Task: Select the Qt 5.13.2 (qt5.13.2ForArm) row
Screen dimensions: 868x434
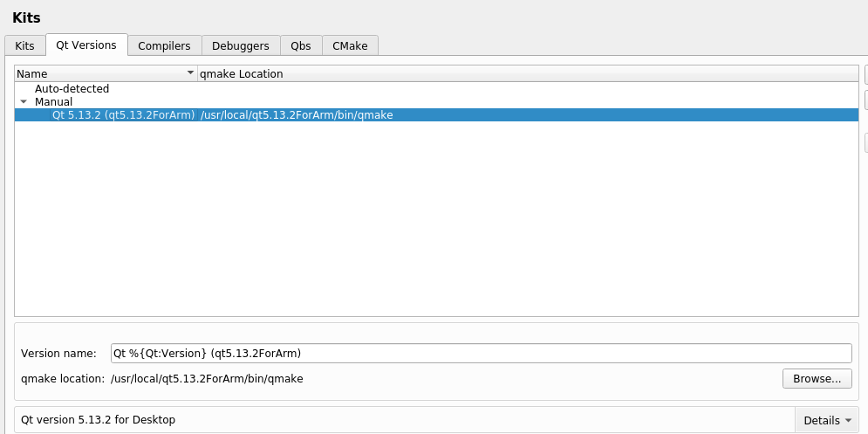Action: 437,114
